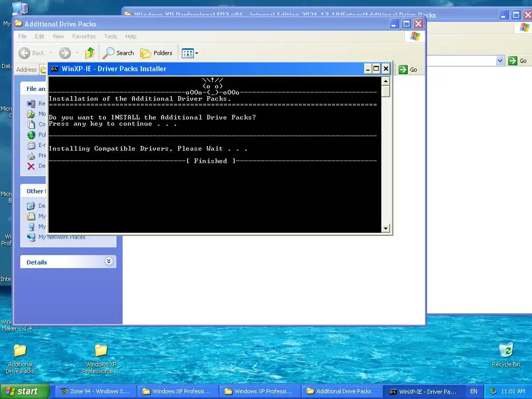Switch to WinXP-IE Driver Pa... taskbar button
The image size is (532, 399).
pos(423,392)
